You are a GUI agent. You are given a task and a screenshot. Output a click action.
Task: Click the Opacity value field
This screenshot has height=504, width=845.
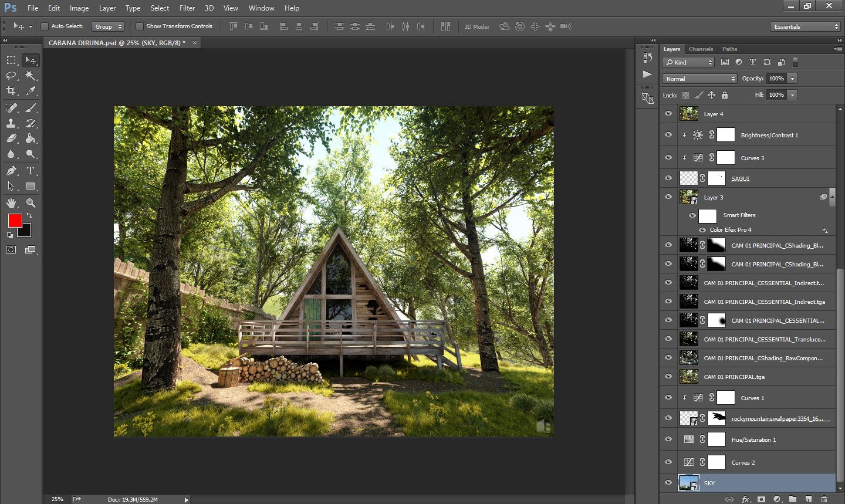[x=776, y=79]
